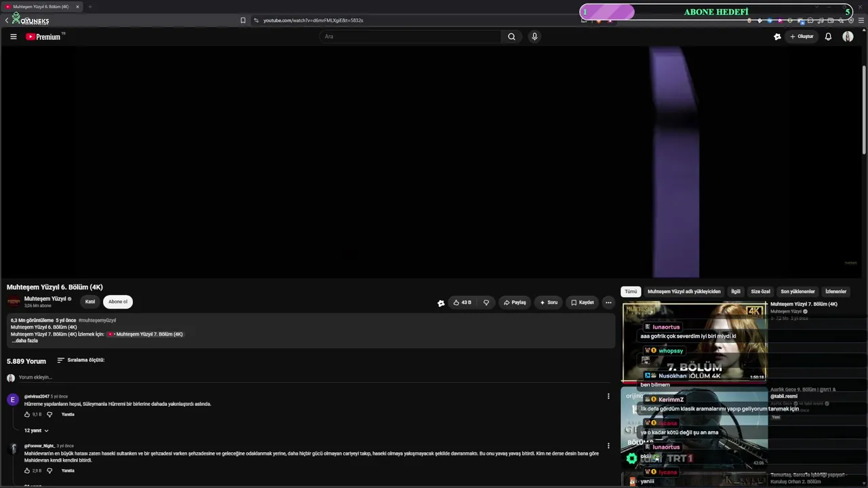
Task: Click the @elvirsa2047 username
Action: (37, 396)
